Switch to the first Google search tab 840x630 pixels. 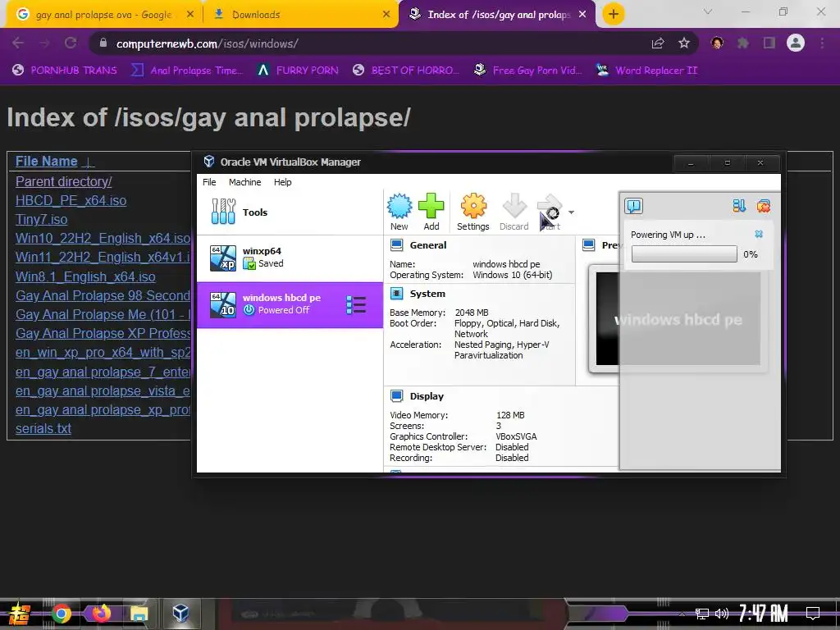104,15
